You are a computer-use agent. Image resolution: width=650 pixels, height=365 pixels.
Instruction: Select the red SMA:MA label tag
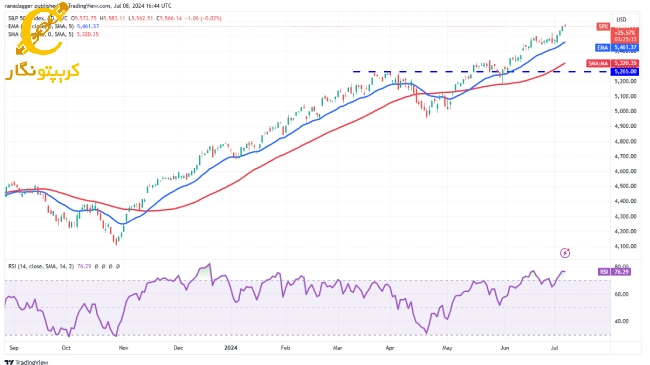point(598,63)
